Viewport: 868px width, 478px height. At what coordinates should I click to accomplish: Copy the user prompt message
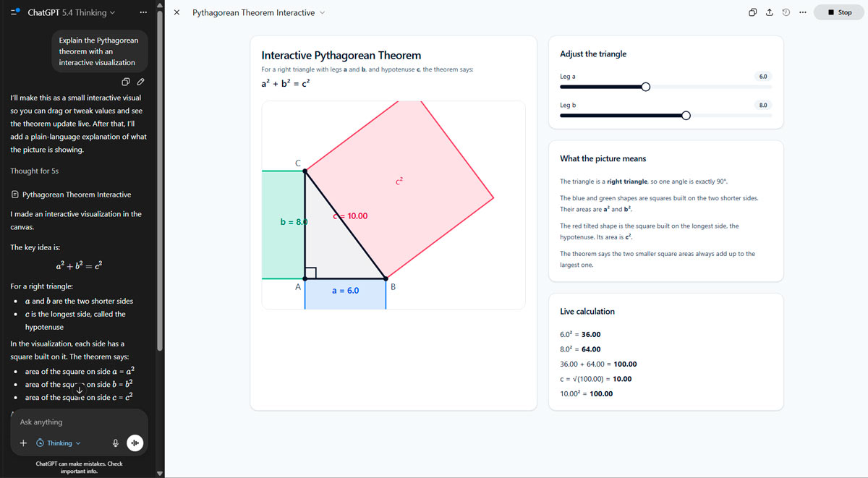(126, 81)
